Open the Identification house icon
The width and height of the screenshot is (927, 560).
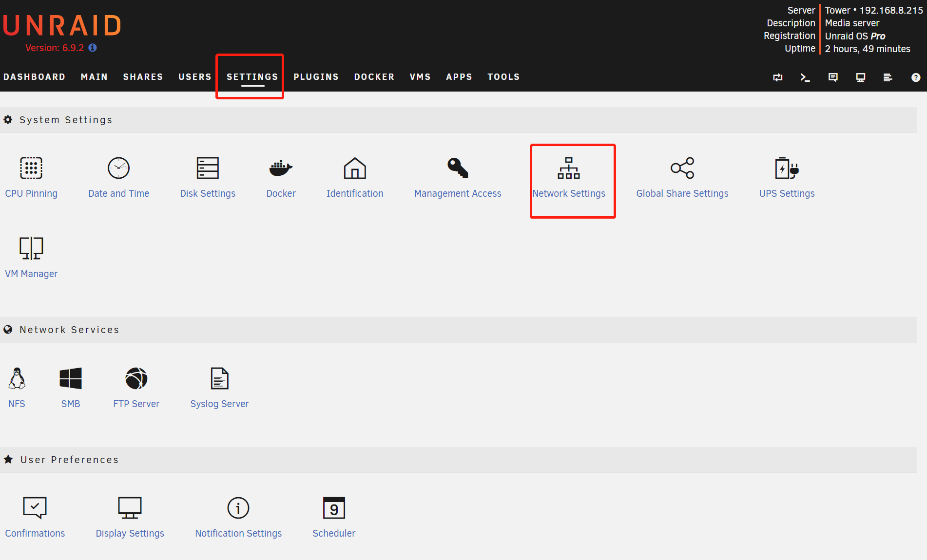(355, 168)
